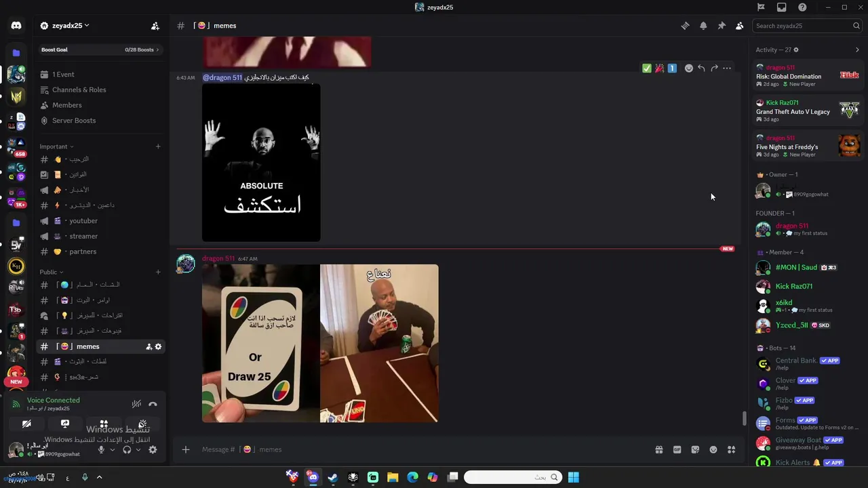Mute microphone in user panel
868x488 pixels.
coord(101,449)
